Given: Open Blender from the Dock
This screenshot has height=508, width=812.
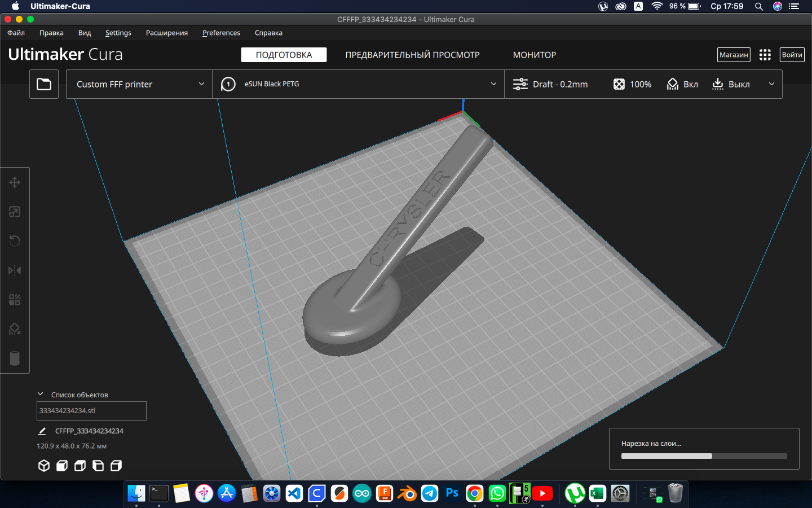Looking at the screenshot, I should point(407,493).
